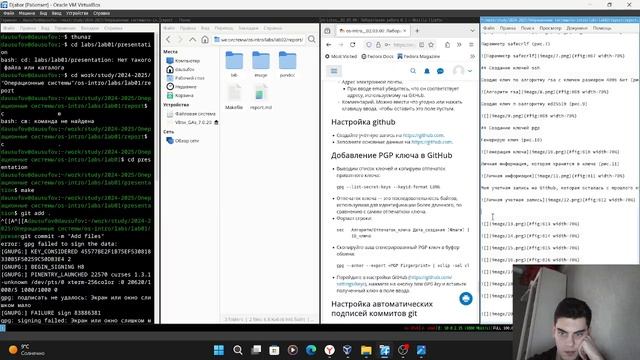Expand the Firefox toolbar overflow chevron
This screenshot has width=640, height=360.
pos(459,45)
